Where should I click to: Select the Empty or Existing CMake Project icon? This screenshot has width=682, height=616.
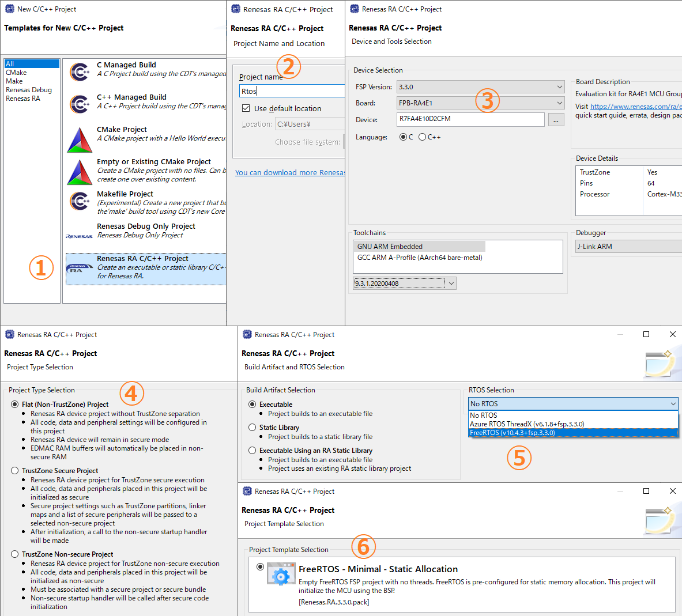(x=80, y=172)
